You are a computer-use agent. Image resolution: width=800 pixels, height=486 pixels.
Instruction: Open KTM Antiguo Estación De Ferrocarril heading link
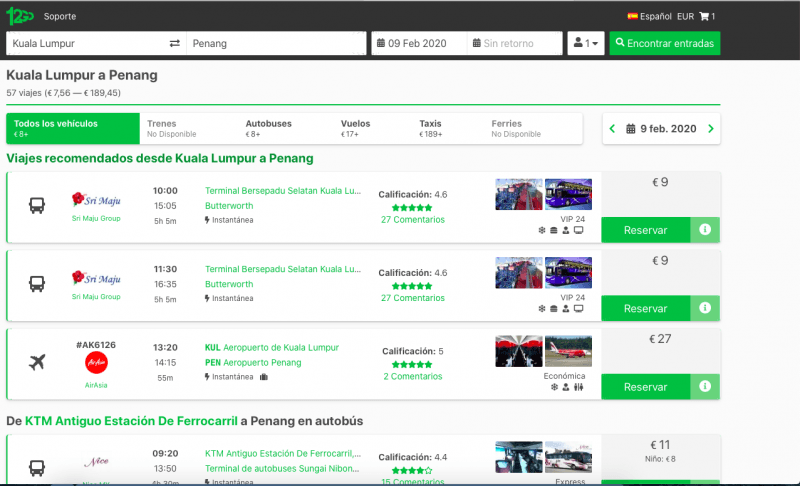(131, 421)
